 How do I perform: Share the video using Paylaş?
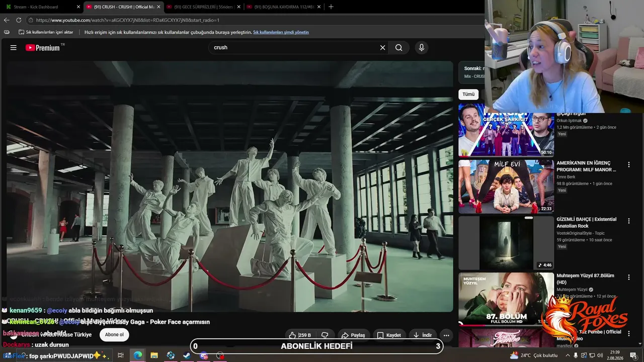coord(353,335)
